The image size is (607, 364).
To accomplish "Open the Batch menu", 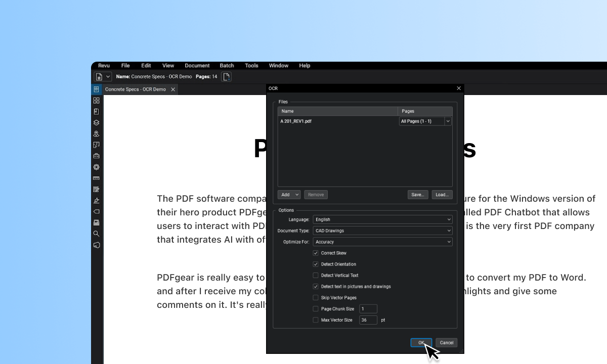I will click(x=227, y=65).
